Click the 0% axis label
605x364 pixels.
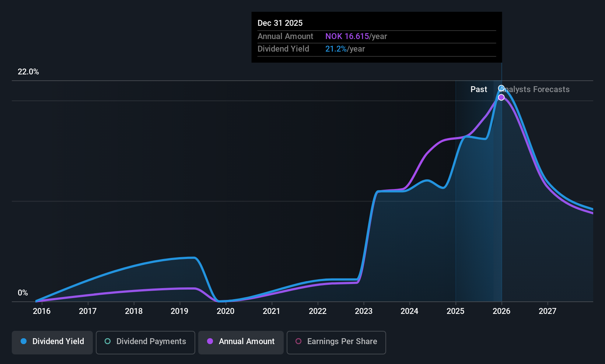click(23, 293)
